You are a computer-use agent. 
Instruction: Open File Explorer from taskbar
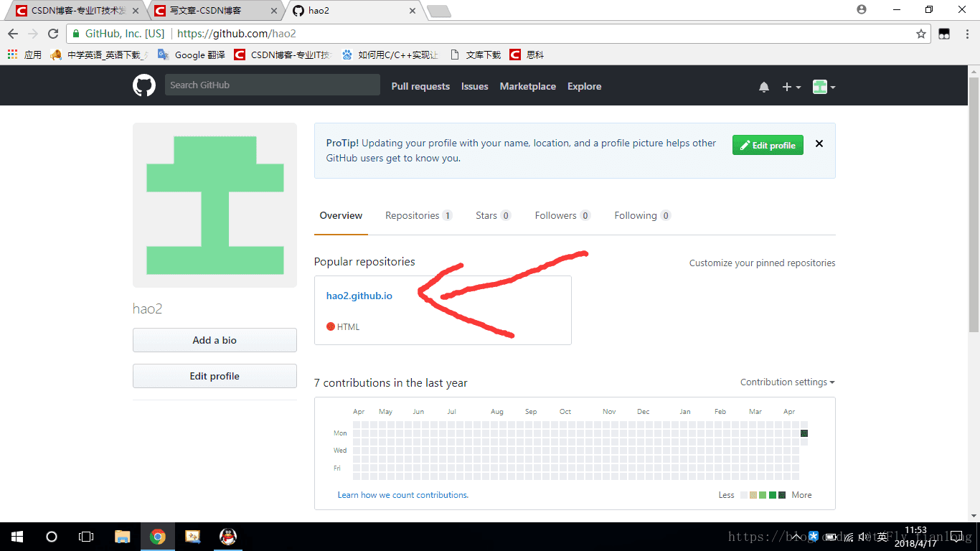(123, 537)
